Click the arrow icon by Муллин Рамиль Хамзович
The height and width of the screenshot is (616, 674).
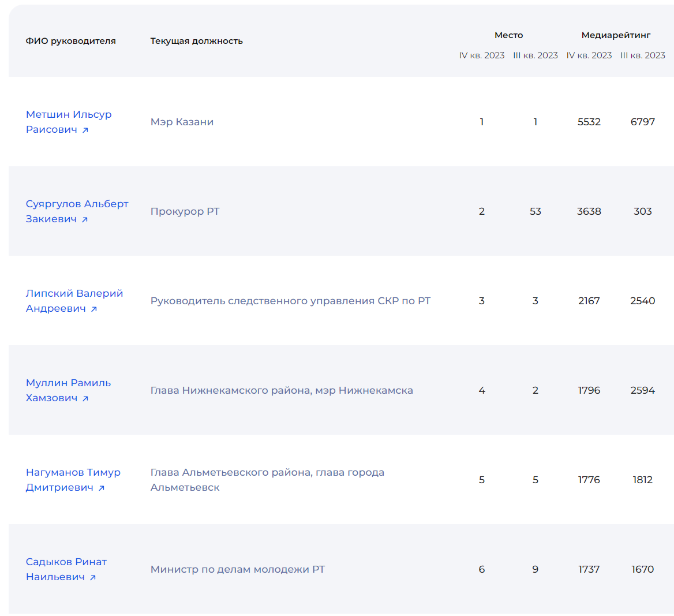85,399
